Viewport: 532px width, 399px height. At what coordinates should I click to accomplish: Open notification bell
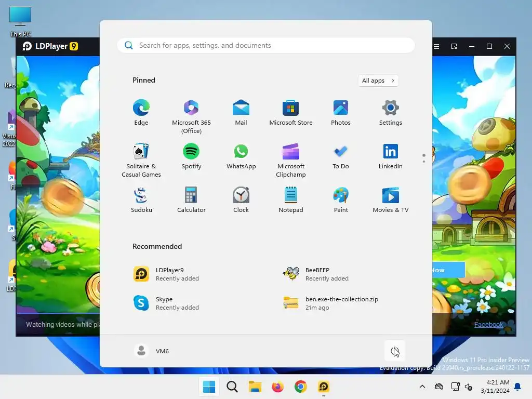518,387
